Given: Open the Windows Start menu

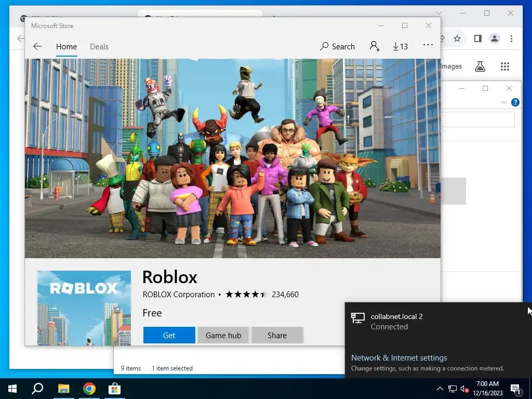Looking at the screenshot, I should (x=12, y=389).
